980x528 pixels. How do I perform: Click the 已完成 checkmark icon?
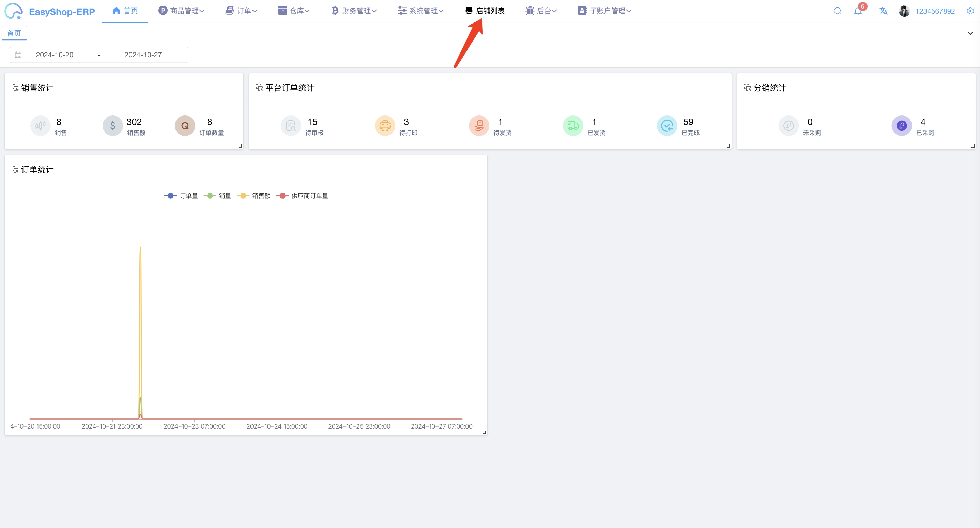click(x=667, y=126)
